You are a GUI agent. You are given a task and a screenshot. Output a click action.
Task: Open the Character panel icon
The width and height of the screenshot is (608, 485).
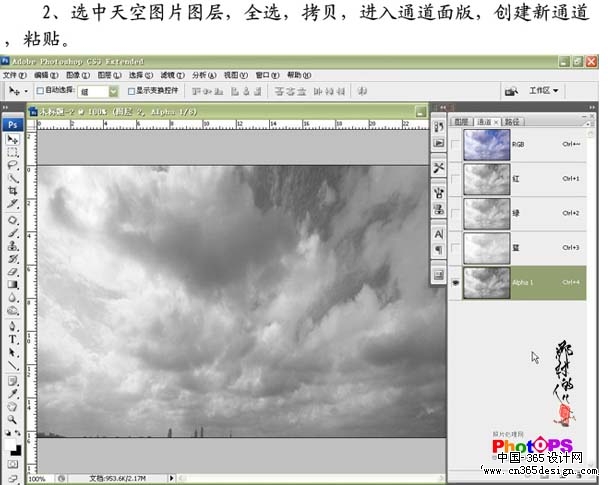point(439,234)
